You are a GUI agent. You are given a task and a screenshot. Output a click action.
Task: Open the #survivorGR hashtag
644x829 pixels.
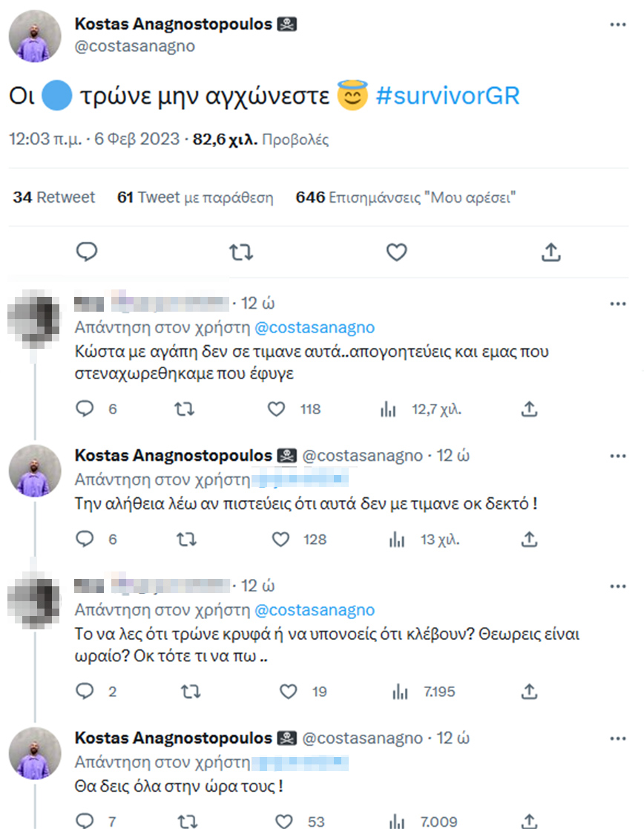tap(447, 96)
